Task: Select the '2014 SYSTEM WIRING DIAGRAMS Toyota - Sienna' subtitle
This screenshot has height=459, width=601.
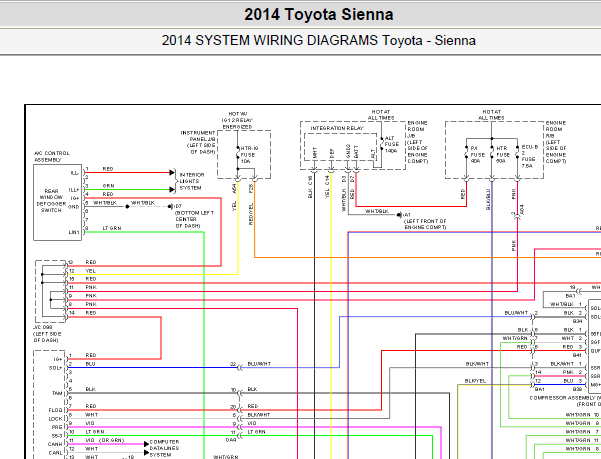Action: tap(319, 41)
